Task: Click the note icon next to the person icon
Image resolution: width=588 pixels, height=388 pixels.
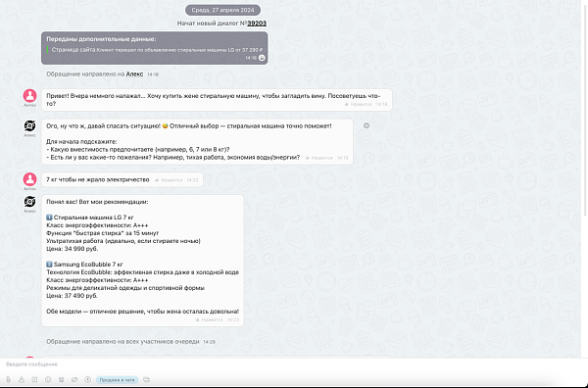Action: (34, 380)
